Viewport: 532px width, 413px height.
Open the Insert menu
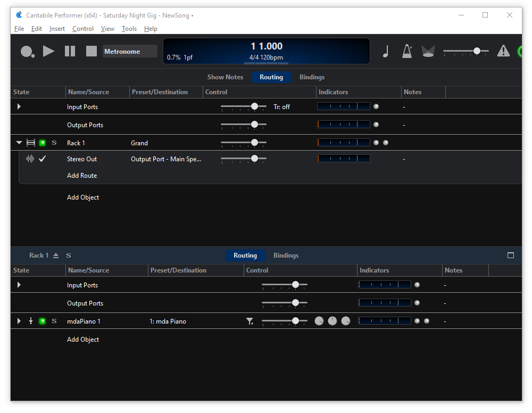click(57, 29)
